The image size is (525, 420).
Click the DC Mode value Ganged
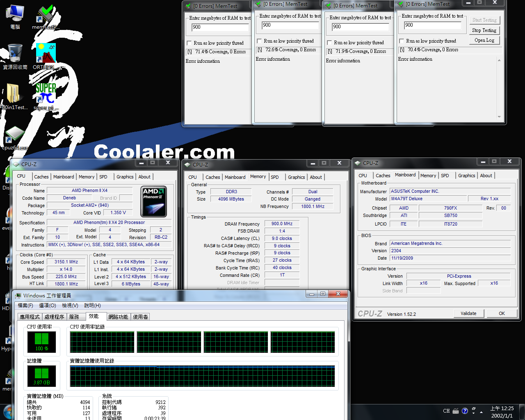pyautogui.click(x=313, y=199)
